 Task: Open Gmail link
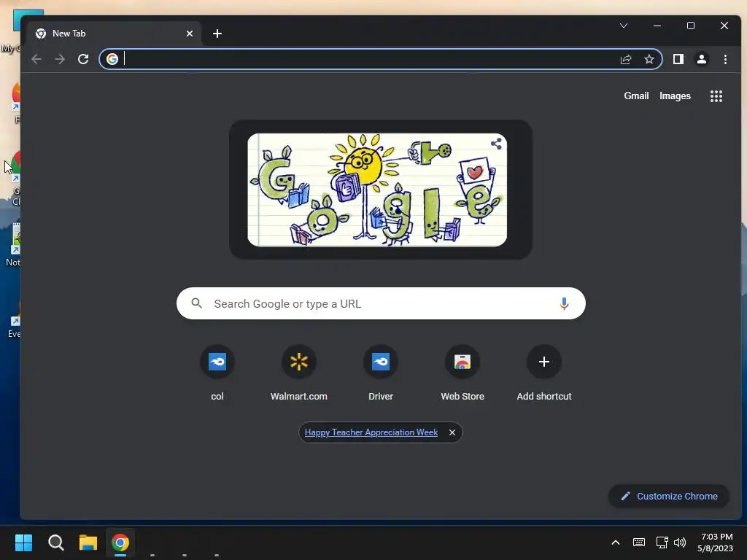coord(636,96)
